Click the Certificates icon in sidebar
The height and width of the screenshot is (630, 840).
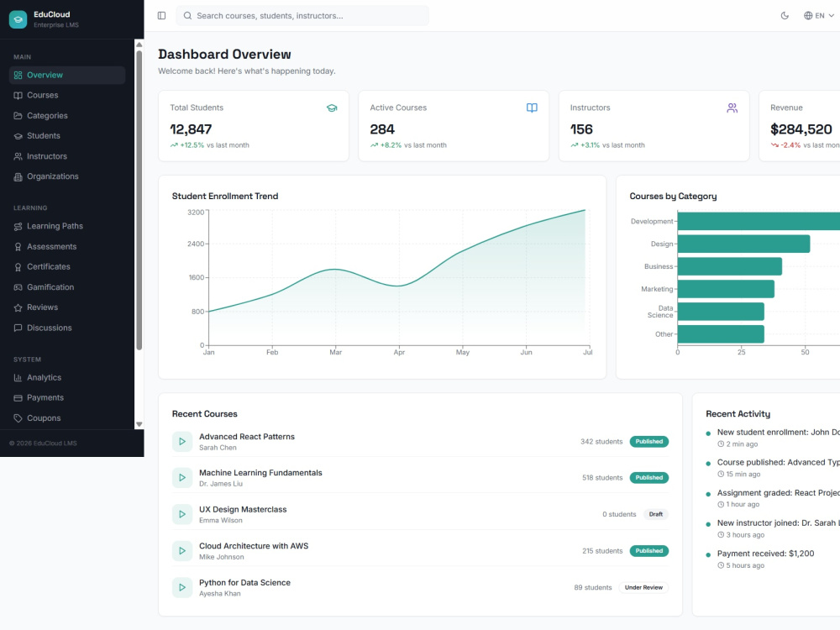(18, 267)
